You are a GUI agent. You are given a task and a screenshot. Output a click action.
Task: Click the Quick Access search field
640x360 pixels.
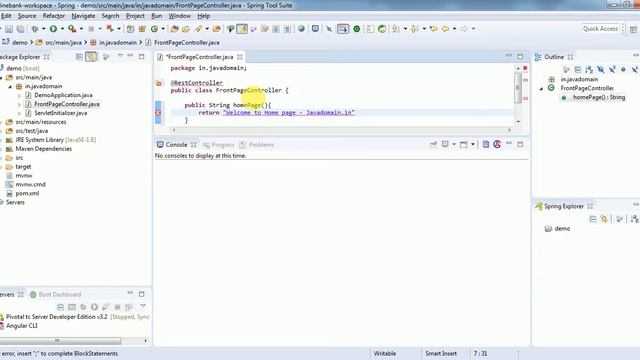coord(600,29)
